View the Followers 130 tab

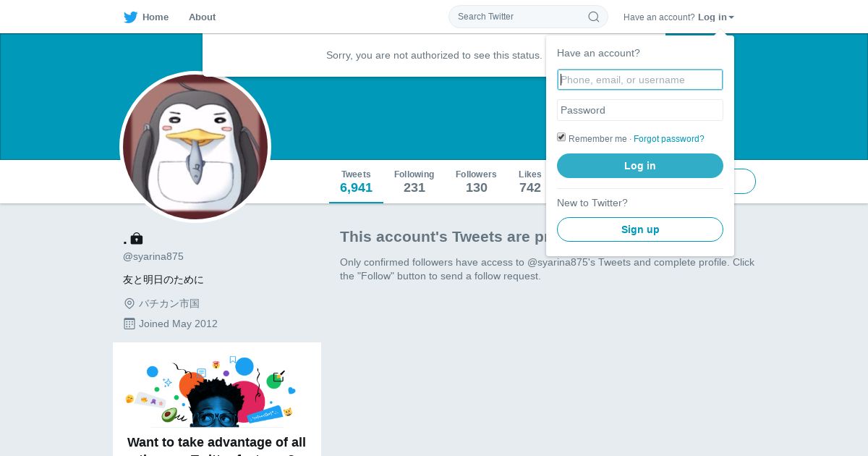coord(476,182)
